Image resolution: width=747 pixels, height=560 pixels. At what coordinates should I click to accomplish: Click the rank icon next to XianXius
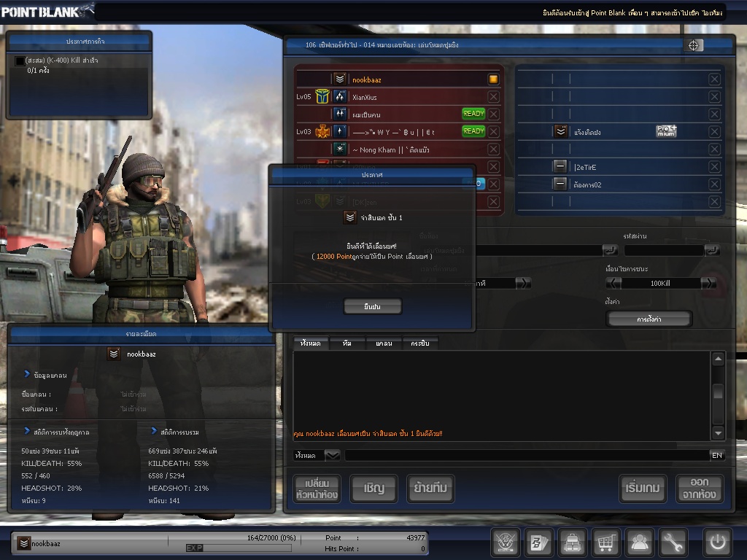click(x=340, y=97)
